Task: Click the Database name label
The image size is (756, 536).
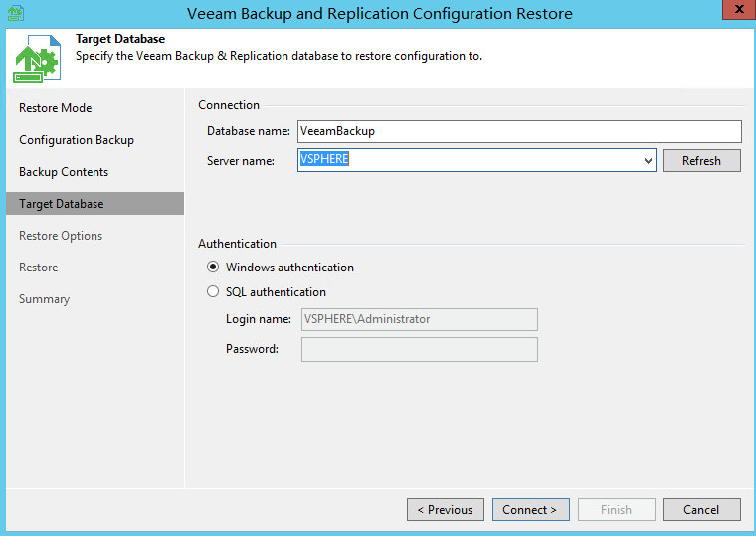Action: click(249, 131)
